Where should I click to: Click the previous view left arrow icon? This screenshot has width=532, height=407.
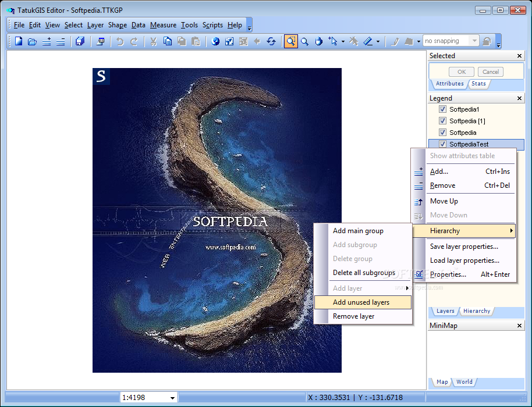tap(257, 41)
